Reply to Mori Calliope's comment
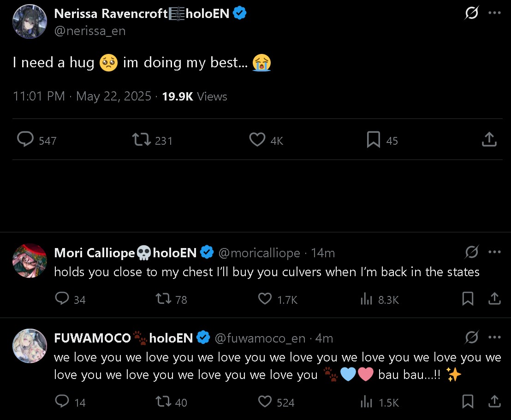 62,299
